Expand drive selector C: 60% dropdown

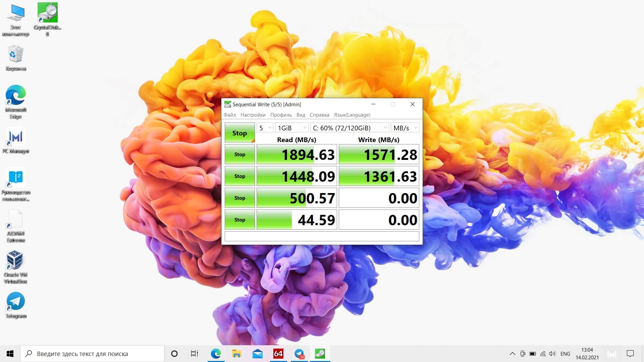[349, 128]
